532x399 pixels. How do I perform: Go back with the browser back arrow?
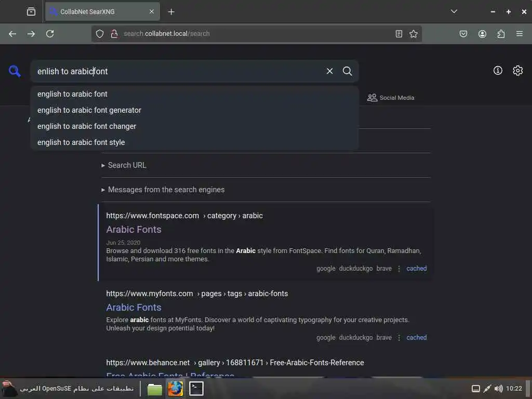coord(12,34)
